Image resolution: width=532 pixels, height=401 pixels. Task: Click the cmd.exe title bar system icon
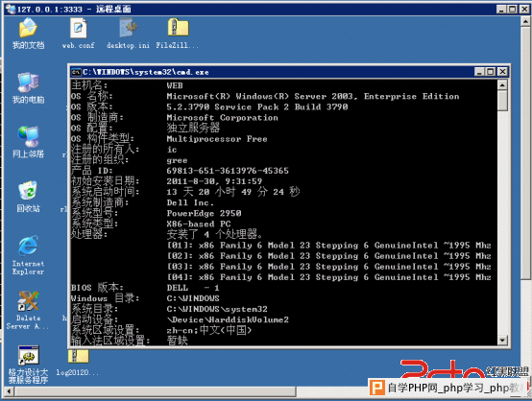(76, 72)
